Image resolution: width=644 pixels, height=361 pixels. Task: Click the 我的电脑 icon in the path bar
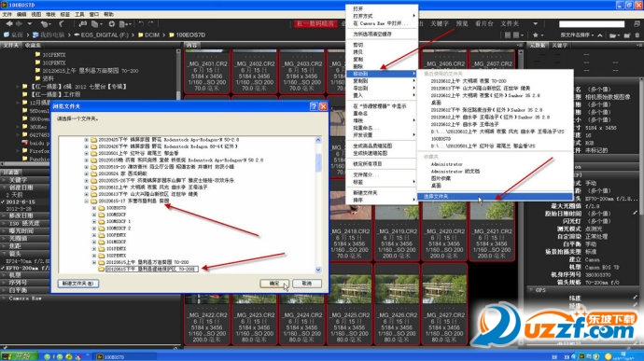[35, 35]
